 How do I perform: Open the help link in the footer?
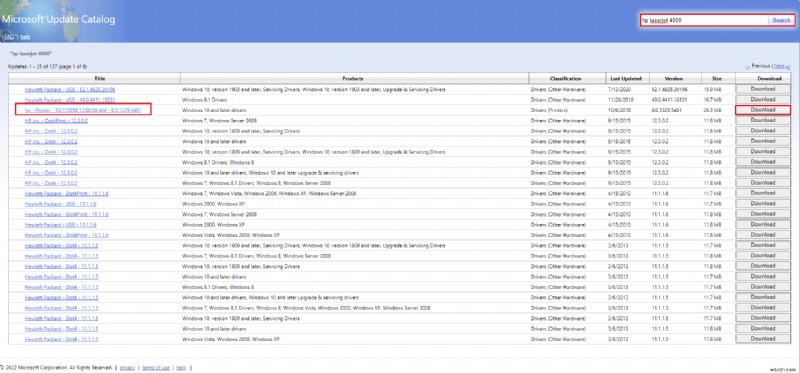click(182, 367)
